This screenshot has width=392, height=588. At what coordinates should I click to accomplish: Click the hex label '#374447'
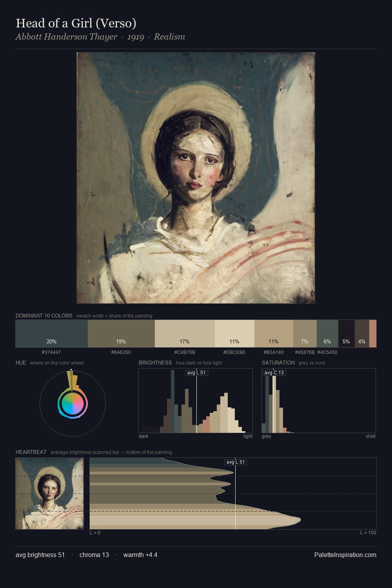(x=51, y=352)
